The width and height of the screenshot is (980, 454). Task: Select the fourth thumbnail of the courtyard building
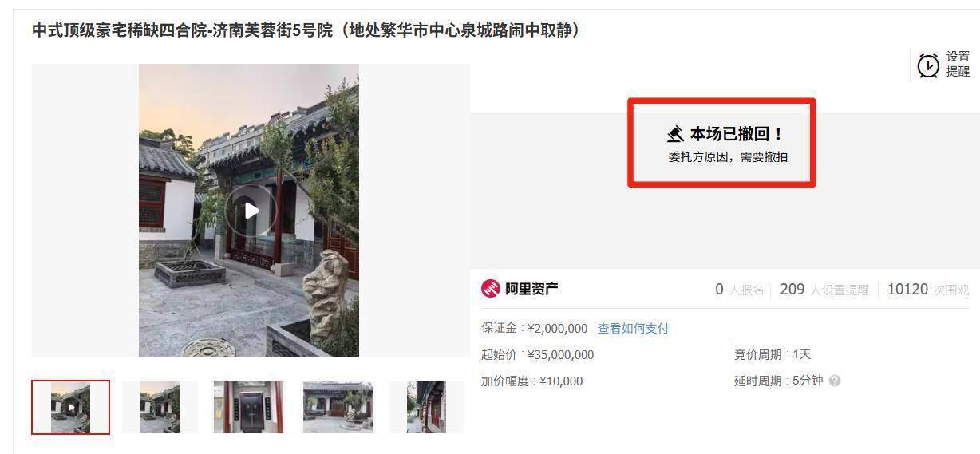pyautogui.click(x=338, y=407)
